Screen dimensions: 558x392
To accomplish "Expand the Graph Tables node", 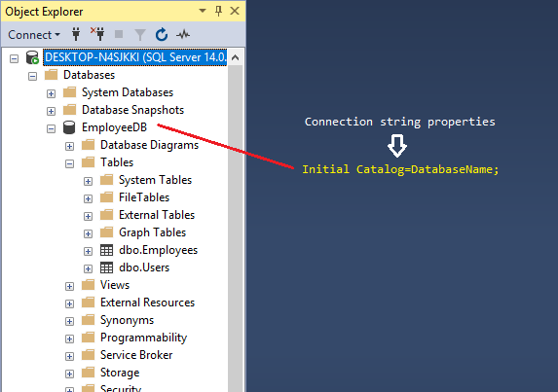I will coord(89,233).
